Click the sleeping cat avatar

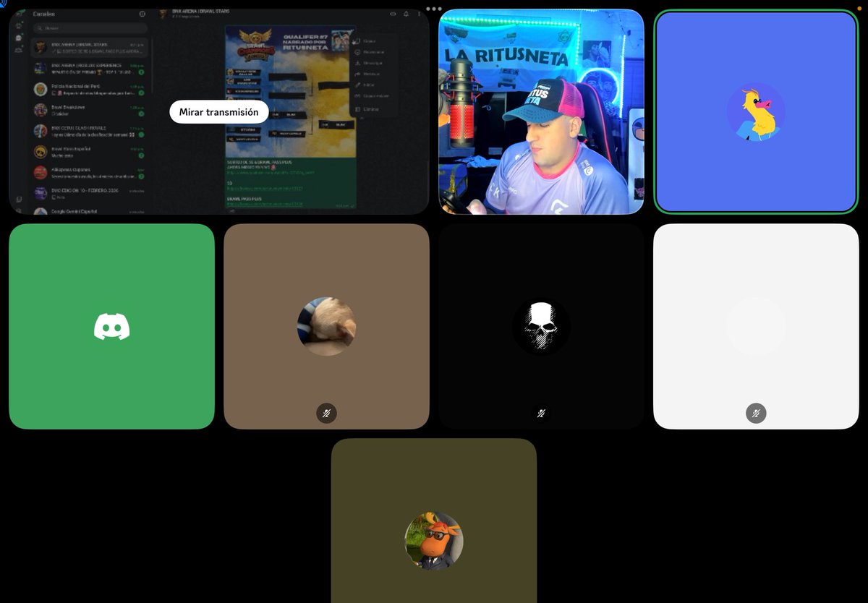pyautogui.click(x=327, y=326)
